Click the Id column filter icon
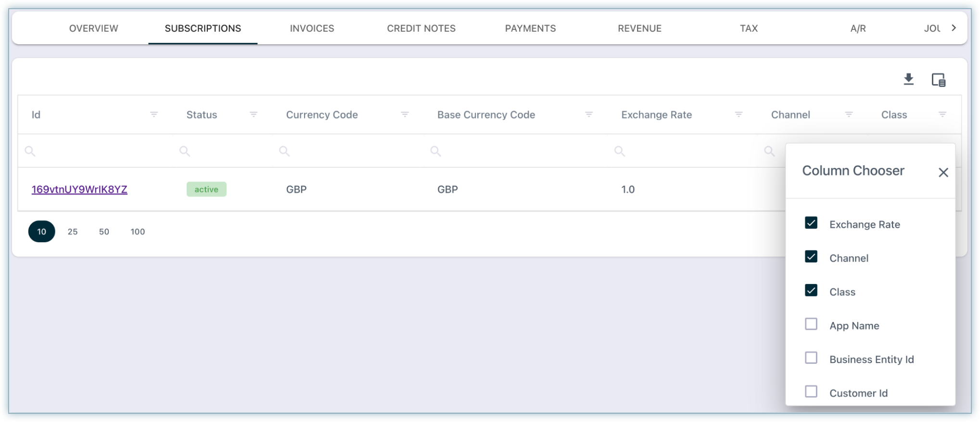 154,114
